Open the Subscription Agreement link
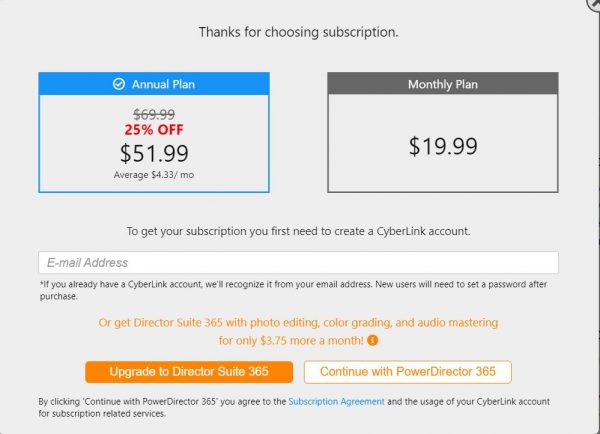This screenshot has height=434, width=600. pyautogui.click(x=336, y=401)
